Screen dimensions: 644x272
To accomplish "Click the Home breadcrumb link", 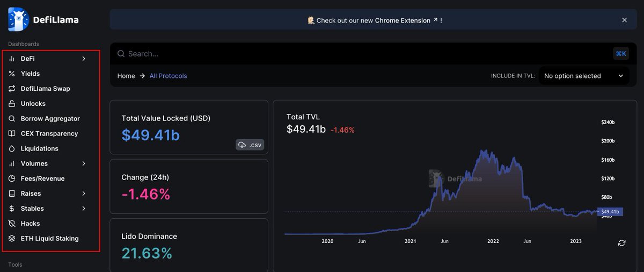I will point(126,76).
